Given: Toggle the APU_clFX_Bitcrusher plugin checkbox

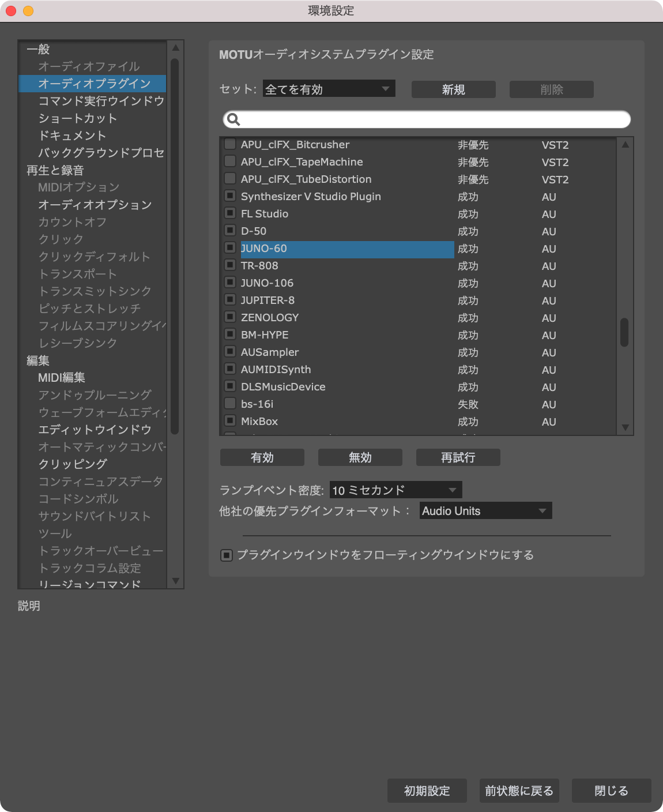Looking at the screenshot, I should click(230, 144).
